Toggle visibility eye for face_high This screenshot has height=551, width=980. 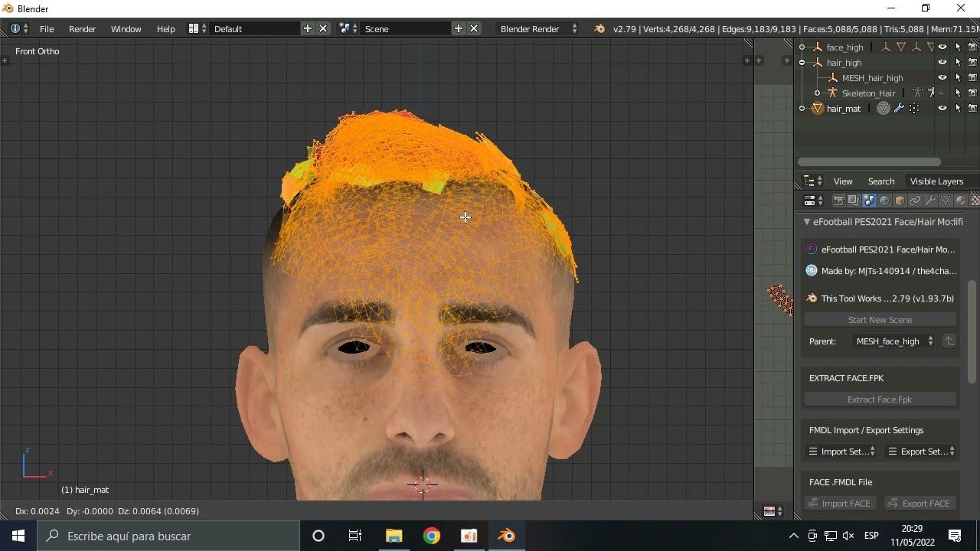pyautogui.click(x=942, y=47)
